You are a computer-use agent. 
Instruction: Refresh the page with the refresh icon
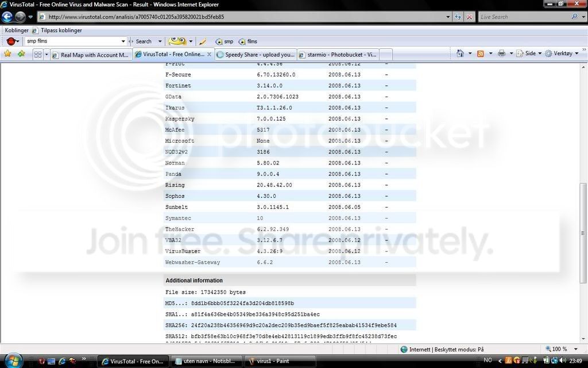coord(458,17)
